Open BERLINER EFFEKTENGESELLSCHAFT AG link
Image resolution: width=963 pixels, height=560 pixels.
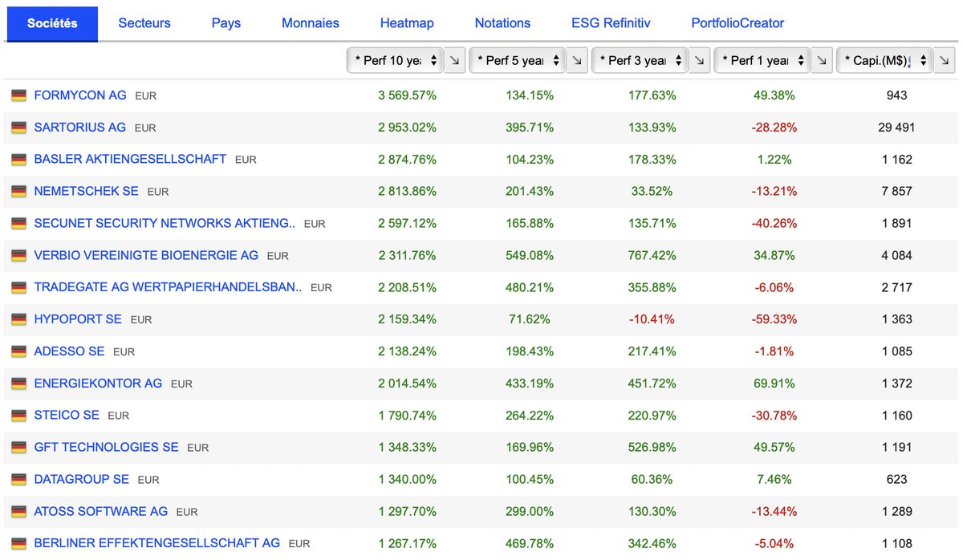coord(156,542)
